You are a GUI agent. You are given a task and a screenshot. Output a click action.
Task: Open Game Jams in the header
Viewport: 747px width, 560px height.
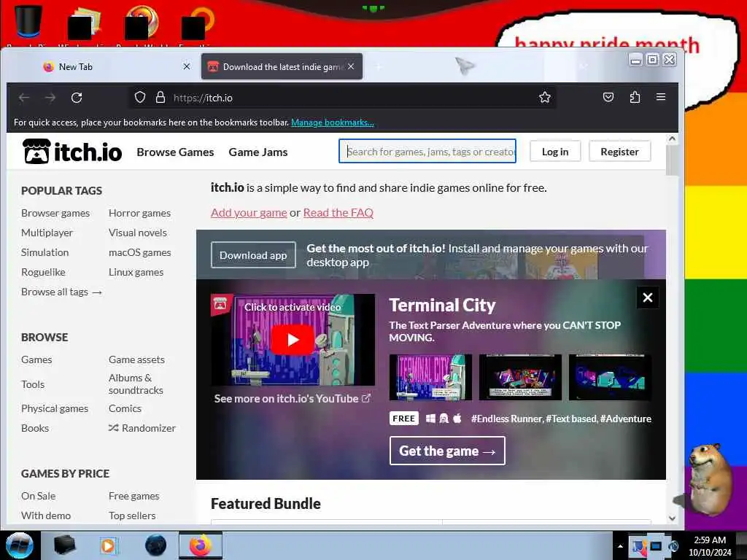tap(258, 152)
